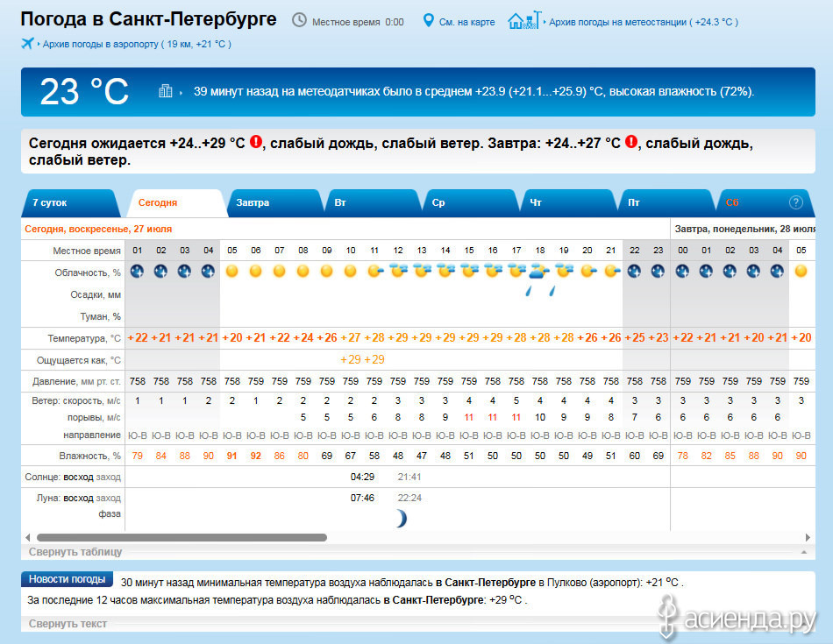Click the partly cloudy icon at hour 15

click(469, 271)
